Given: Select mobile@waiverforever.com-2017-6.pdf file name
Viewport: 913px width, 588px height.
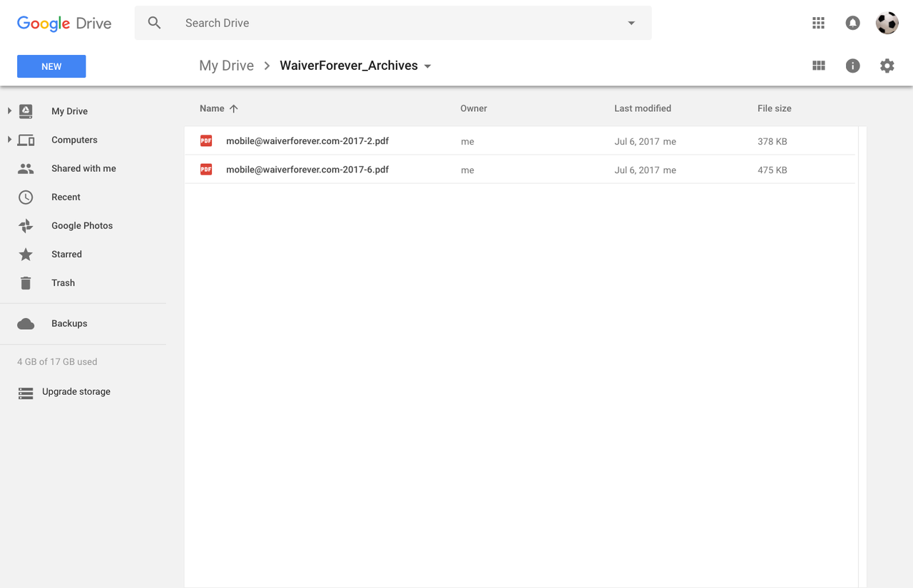Looking at the screenshot, I should [x=307, y=170].
